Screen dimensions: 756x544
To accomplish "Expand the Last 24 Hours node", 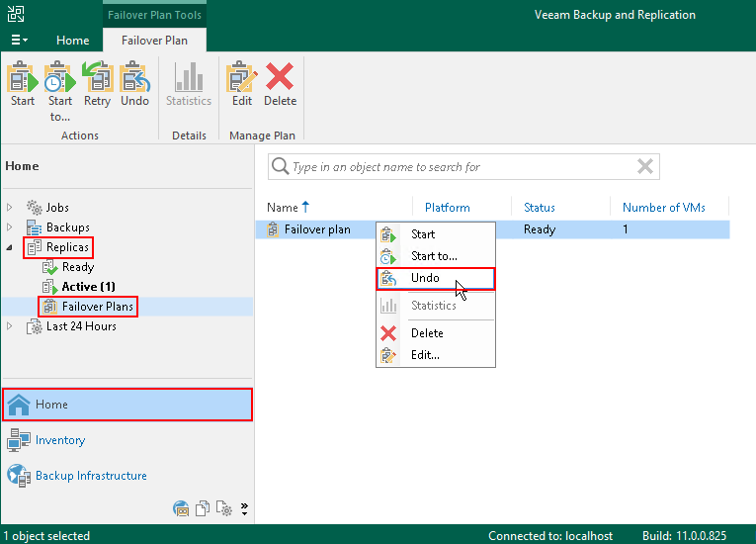I will 10,326.
